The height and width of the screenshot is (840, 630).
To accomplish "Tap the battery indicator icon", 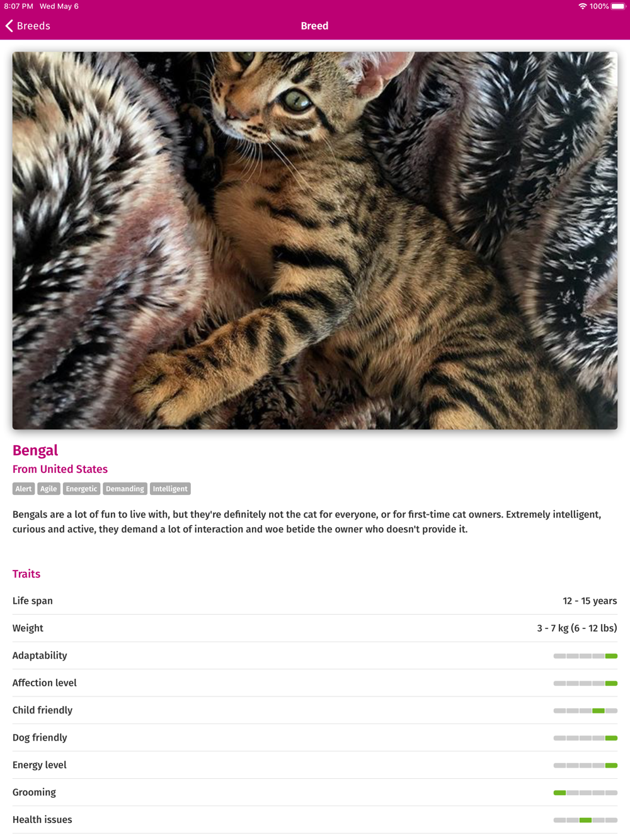I will coord(618,6).
